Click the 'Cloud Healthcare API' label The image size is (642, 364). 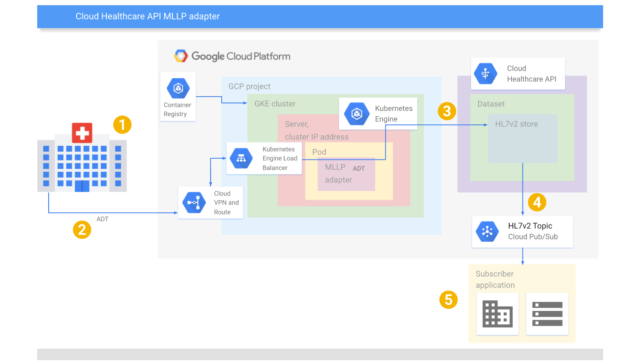(532, 73)
